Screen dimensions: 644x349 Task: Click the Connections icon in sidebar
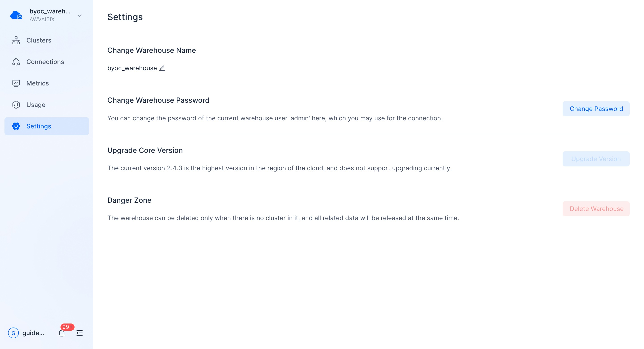[16, 62]
